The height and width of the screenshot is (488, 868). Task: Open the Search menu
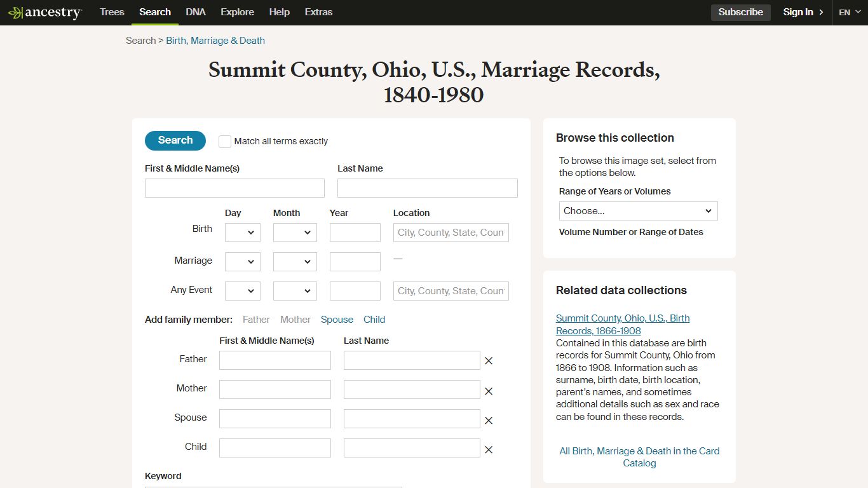[x=155, y=12]
